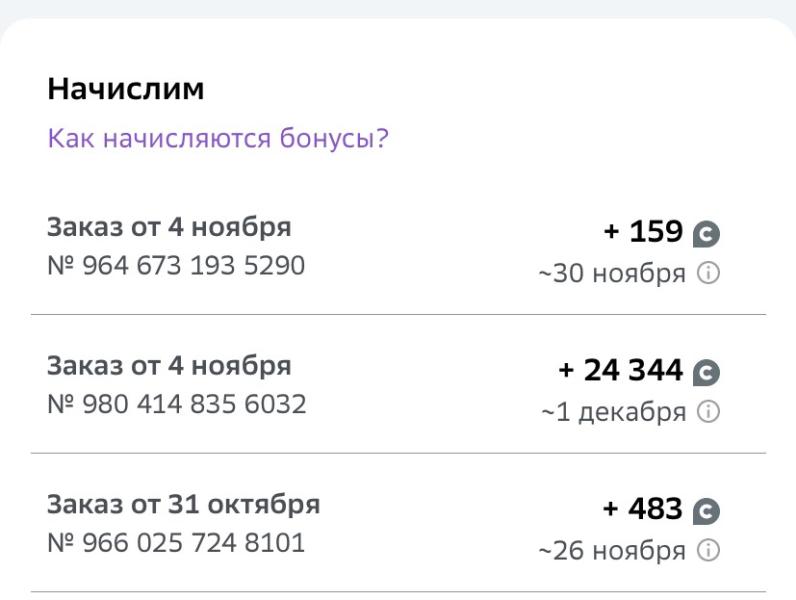Tap info icon next to ~1 декабря
Screen dimensions: 796x600
pyautogui.click(x=708, y=412)
